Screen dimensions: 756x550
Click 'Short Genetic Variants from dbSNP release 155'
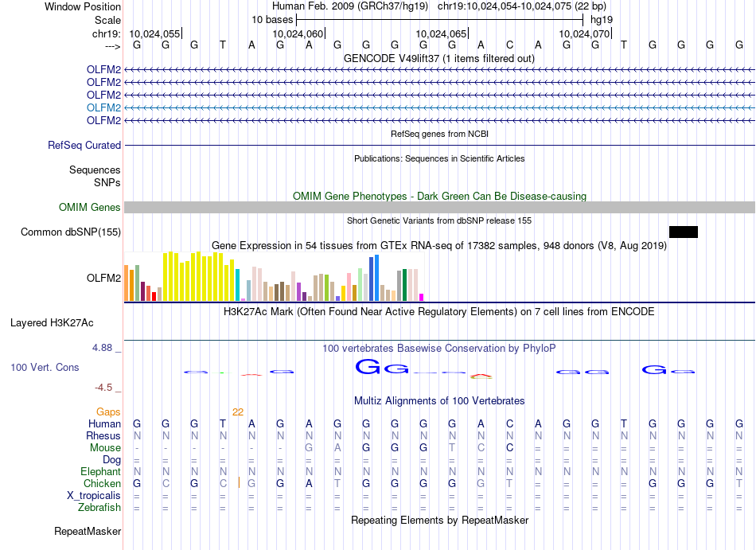pos(439,220)
